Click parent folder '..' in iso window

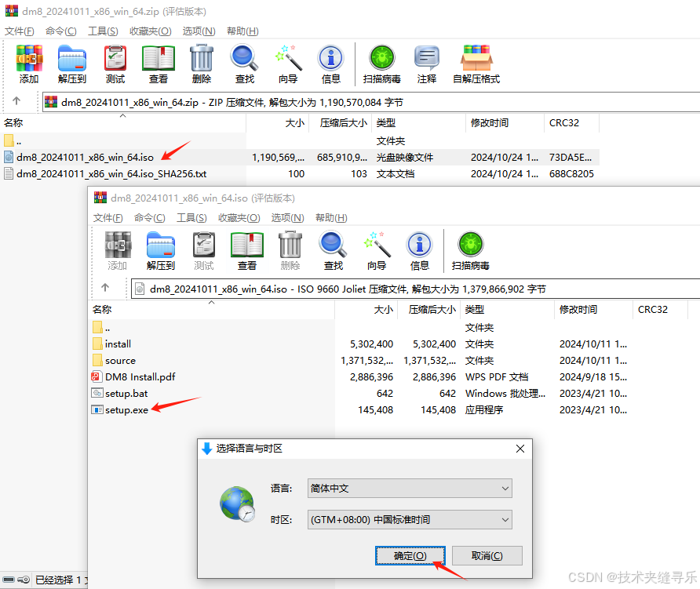(x=101, y=328)
